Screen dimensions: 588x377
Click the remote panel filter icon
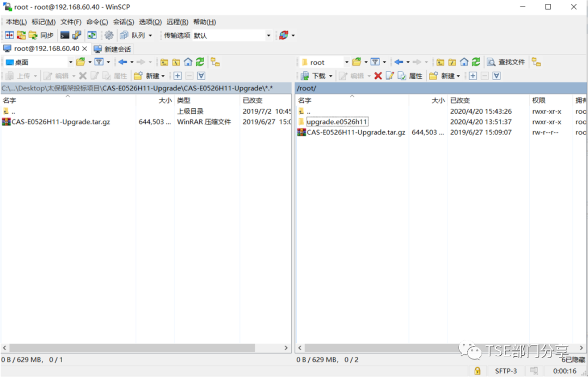tap(375, 62)
